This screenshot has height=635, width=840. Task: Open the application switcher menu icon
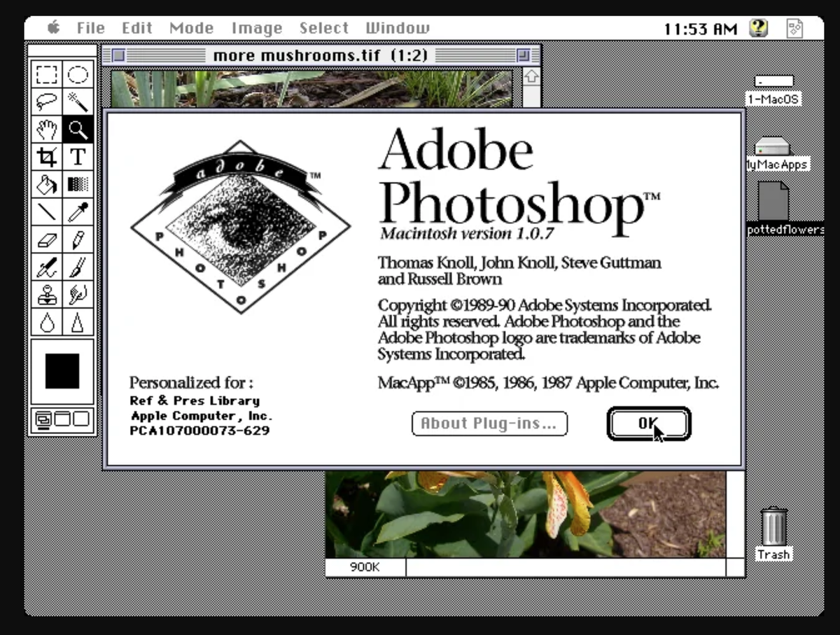[795, 28]
